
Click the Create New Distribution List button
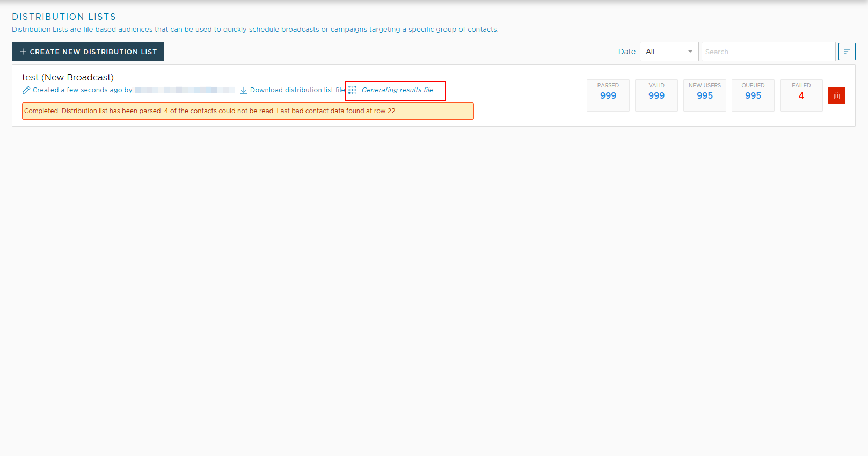coord(88,52)
